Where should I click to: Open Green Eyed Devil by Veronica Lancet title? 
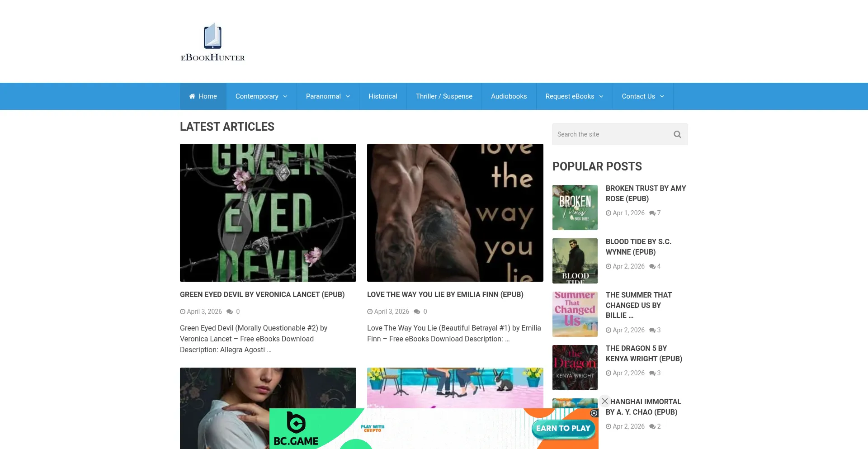coord(262,294)
